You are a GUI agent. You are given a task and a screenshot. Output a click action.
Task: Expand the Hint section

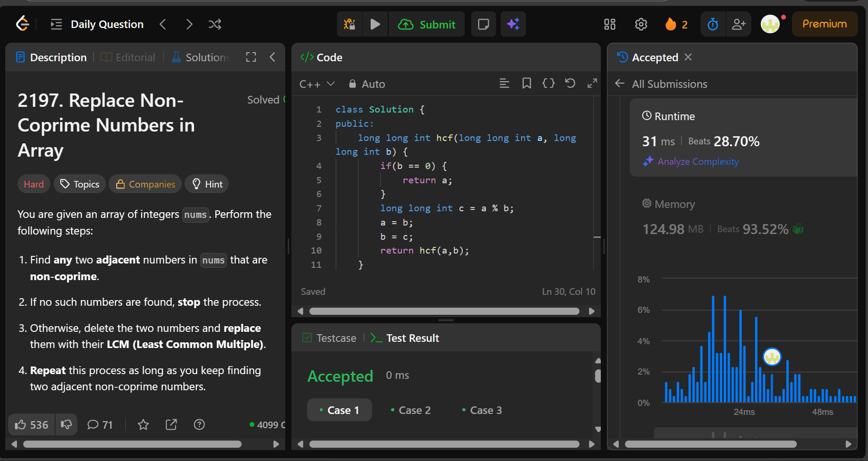(207, 184)
